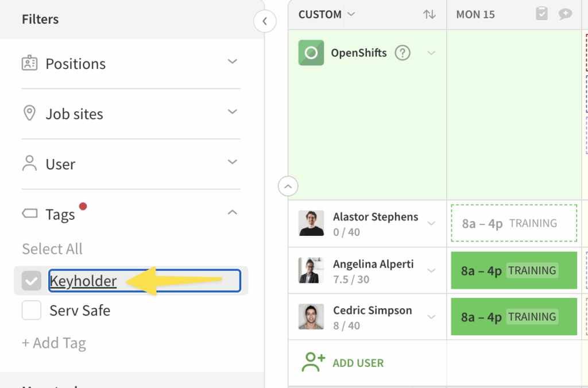The height and width of the screenshot is (388, 588).
Task: Expand the User filter section
Action: [x=232, y=162]
